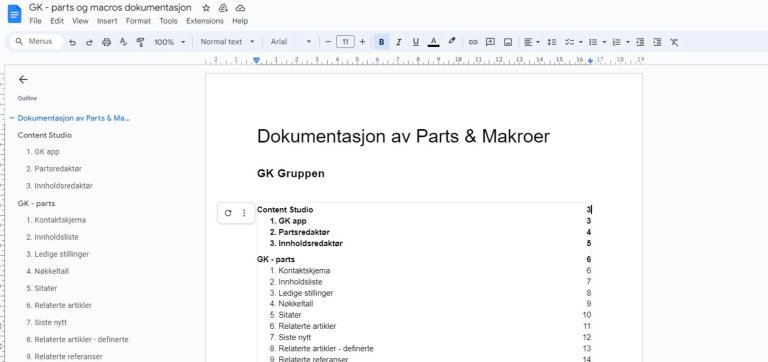Toggle Bold formatting button
The image size is (768, 362).
point(382,42)
